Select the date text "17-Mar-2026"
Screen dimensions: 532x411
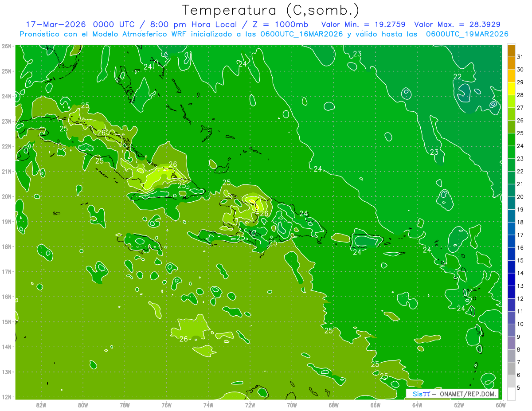[55, 24]
